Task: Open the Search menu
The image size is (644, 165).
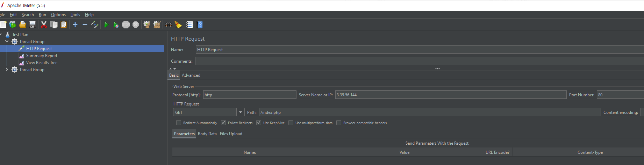Action: click(x=28, y=15)
